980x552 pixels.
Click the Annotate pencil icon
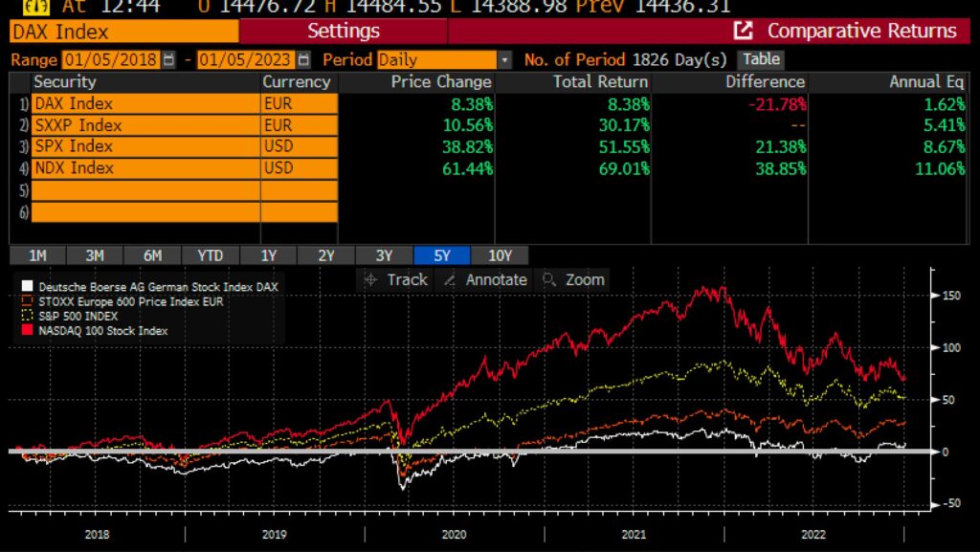(x=449, y=280)
